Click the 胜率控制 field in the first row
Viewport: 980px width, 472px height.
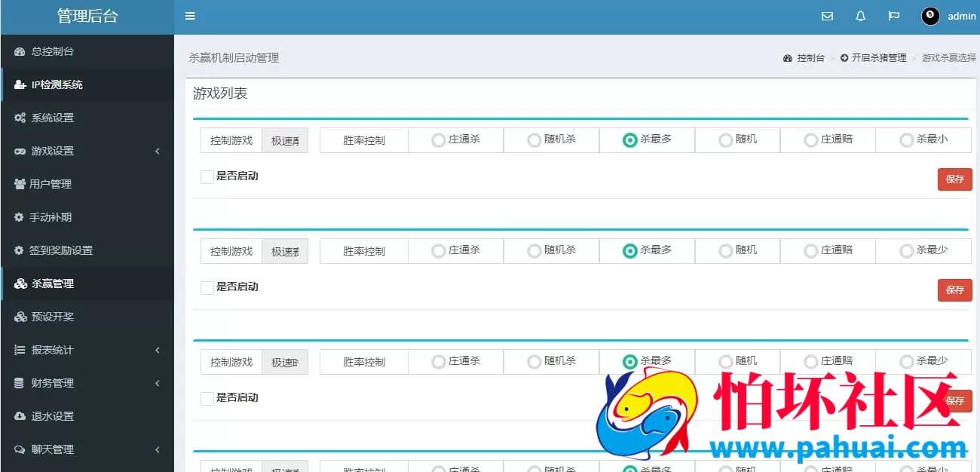tap(363, 139)
